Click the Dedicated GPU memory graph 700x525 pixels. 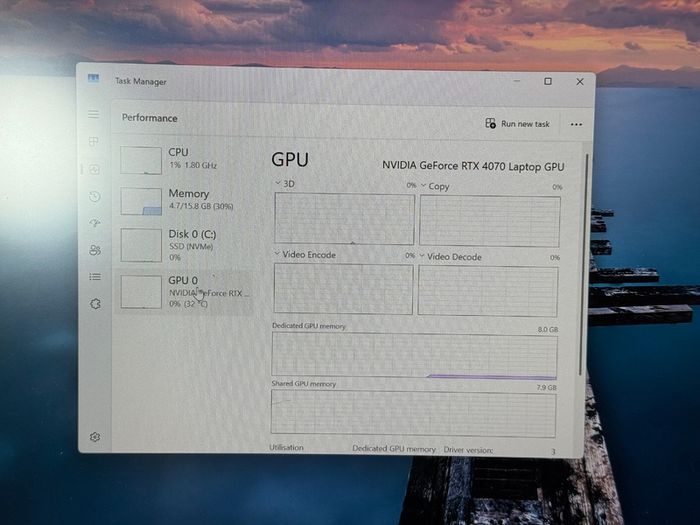[x=414, y=356]
